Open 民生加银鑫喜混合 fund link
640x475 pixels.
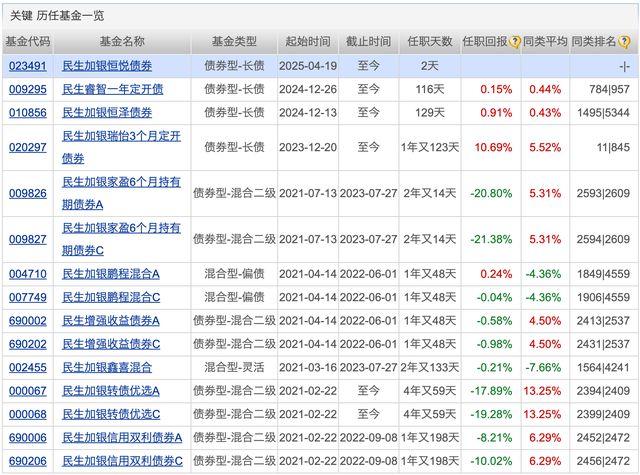[107, 368]
